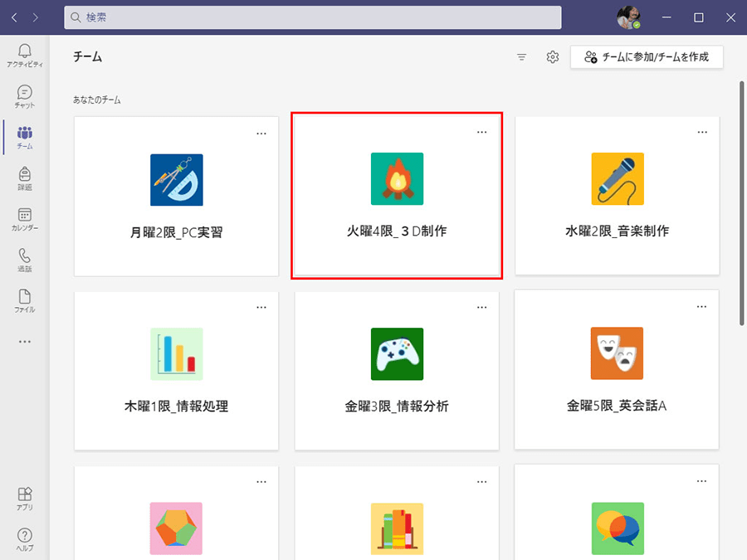Expand more apps ellipsis in sidebar
This screenshot has width=747, height=560.
click(x=24, y=341)
